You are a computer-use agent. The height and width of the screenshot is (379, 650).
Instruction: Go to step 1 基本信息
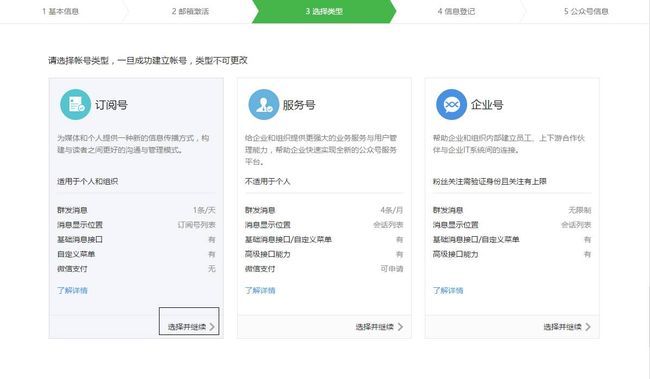tap(61, 11)
